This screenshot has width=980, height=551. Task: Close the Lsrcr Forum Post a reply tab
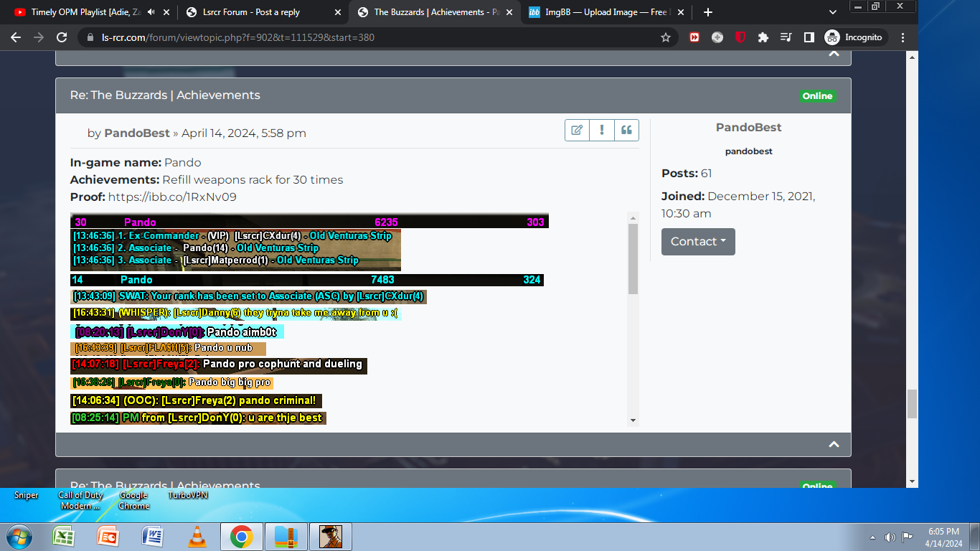(x=338, y=12)
